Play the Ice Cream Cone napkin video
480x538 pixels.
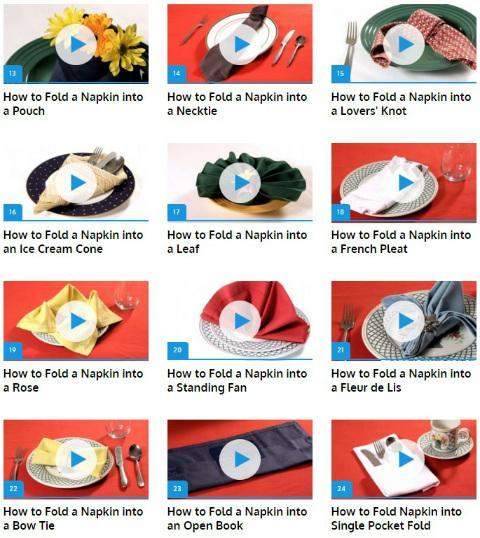click(x=76, y=183)
